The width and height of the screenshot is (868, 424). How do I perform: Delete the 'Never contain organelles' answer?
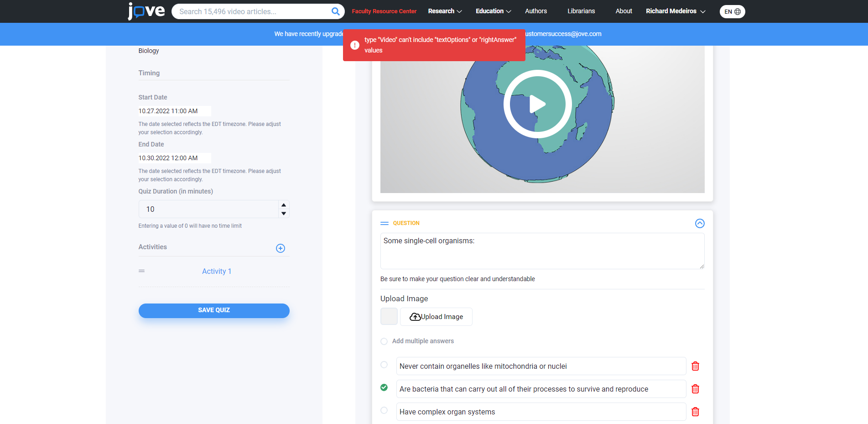695,366
